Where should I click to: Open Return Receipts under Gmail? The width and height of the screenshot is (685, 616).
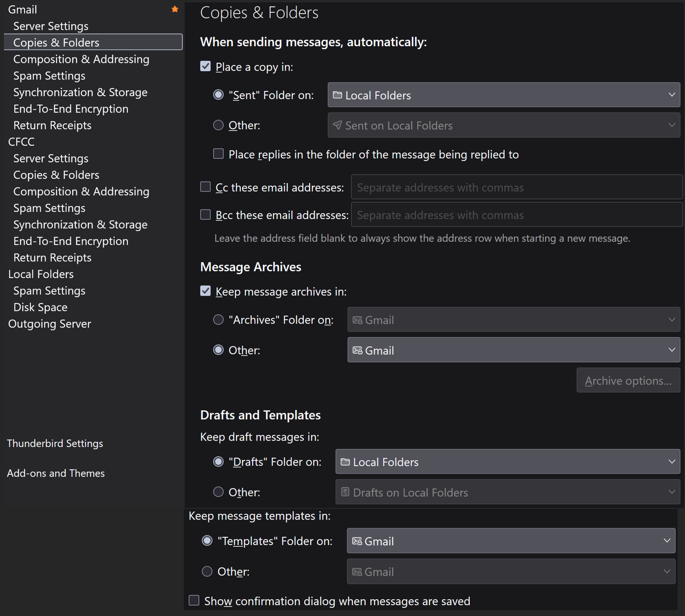tap(52, 125)
